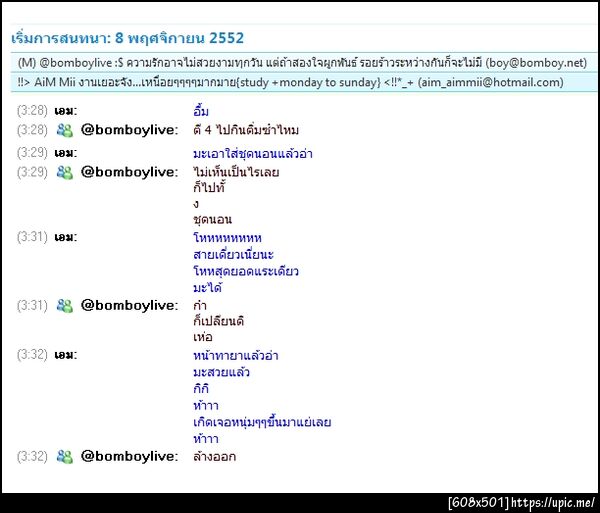Click the '@bomboylive:' name in the 3:29 row

[130, 172]
